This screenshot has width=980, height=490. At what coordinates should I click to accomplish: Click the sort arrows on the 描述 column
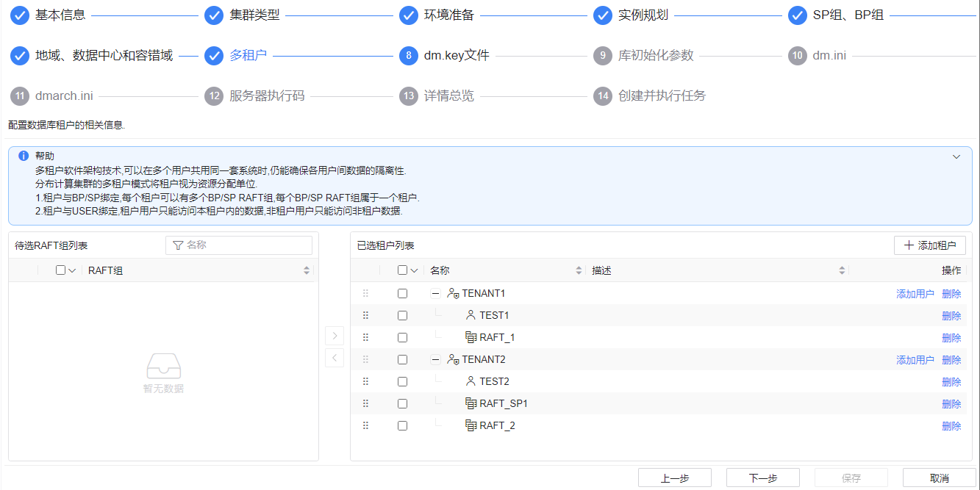point(842,270)
